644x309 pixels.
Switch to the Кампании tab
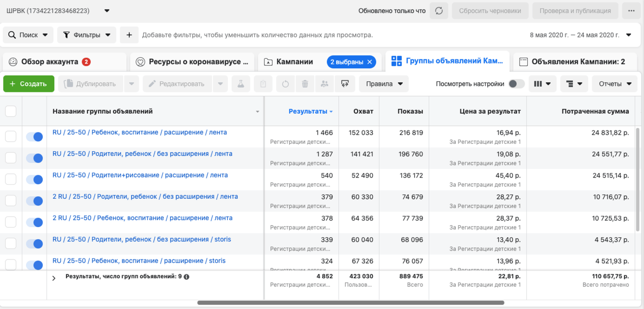pyautogui.click(x=294, y=62)
